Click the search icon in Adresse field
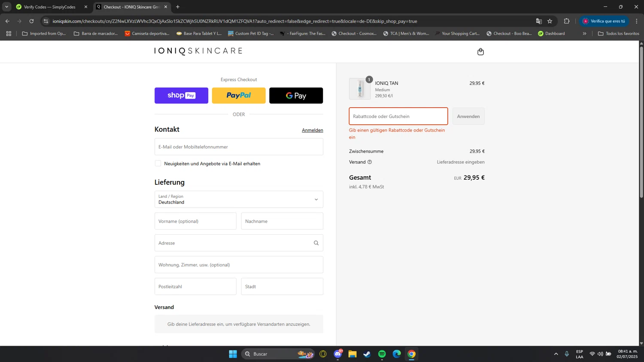Image resolution: width=644 pixels, height=362 pixels. pos(316,243)
